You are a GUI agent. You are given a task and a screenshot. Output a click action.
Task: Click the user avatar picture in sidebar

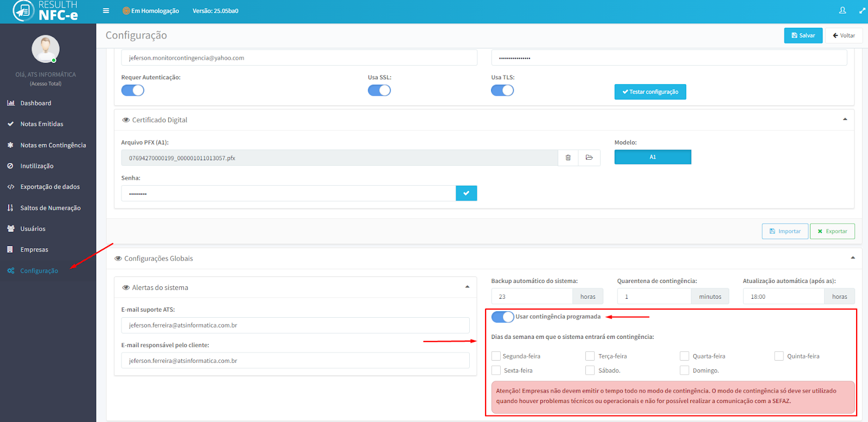point(46,49)
